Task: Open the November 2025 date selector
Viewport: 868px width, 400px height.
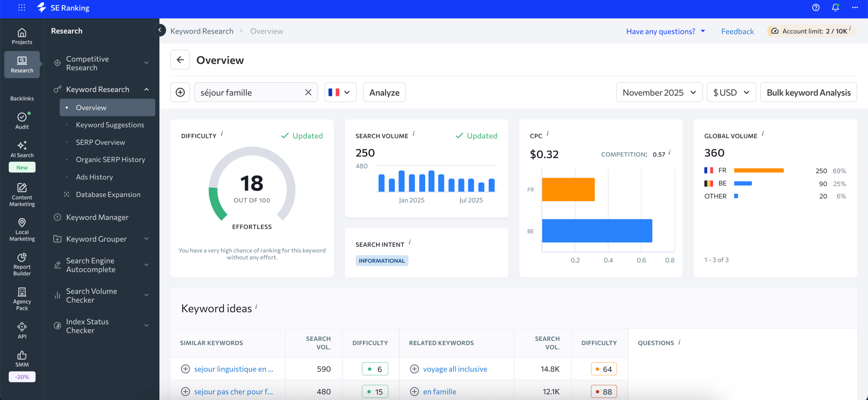Action: [659, 92]
